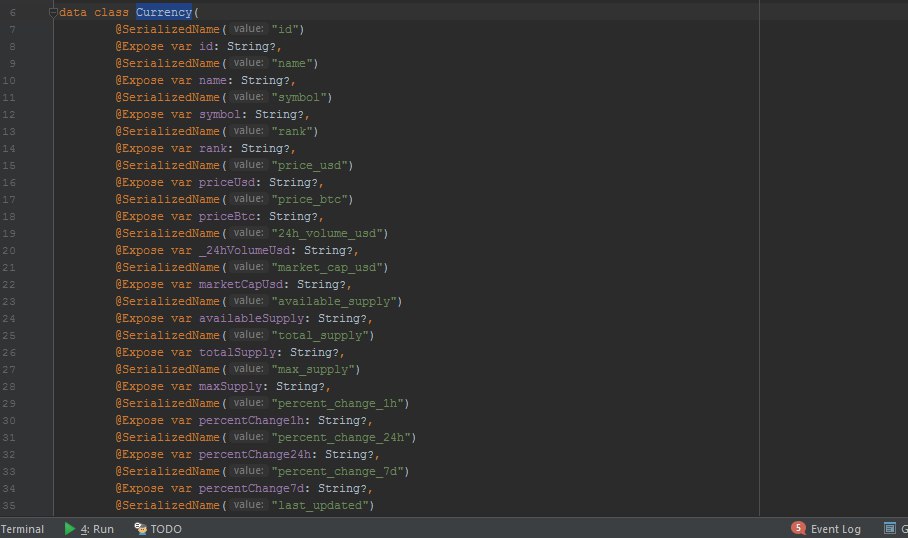This screenshot has width=908, height=538.
Task: Click the "symbol" string literal
Action: [x=298, y=97]
